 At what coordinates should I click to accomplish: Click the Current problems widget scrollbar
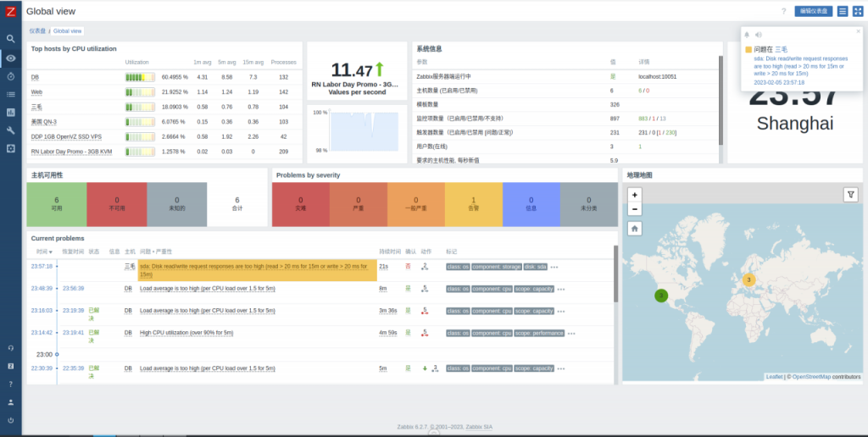[x=615, y=274]
